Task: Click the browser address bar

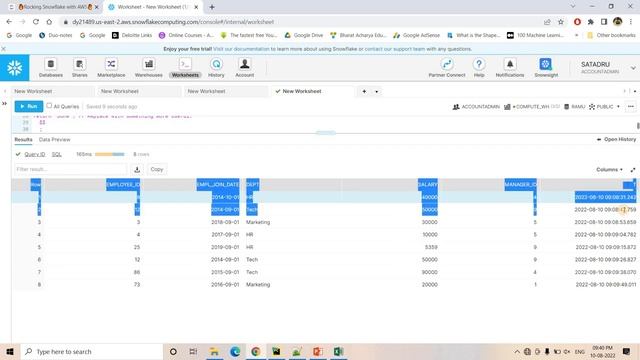Action: coord(302,22)
